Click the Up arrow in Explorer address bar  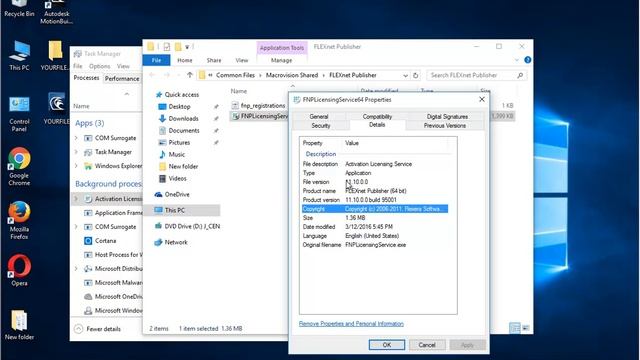pos(189,75)
